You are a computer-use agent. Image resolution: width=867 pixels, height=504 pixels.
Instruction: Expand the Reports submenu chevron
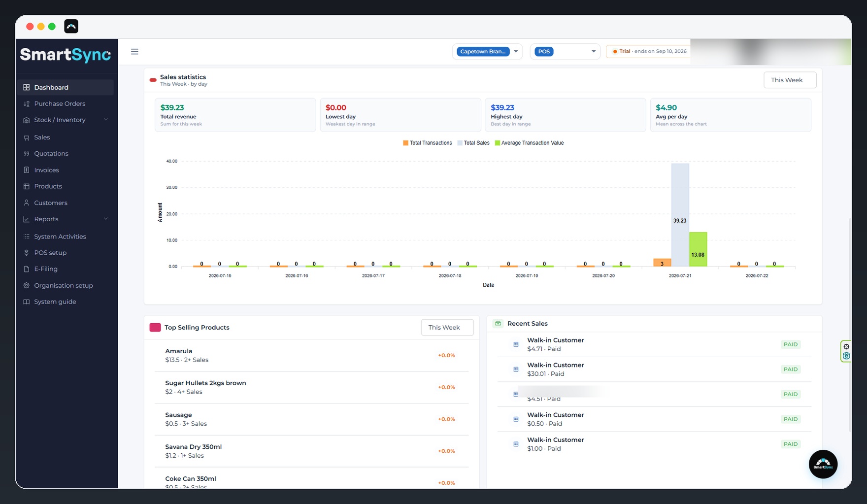pyautogui.click(x=105, y=219)
